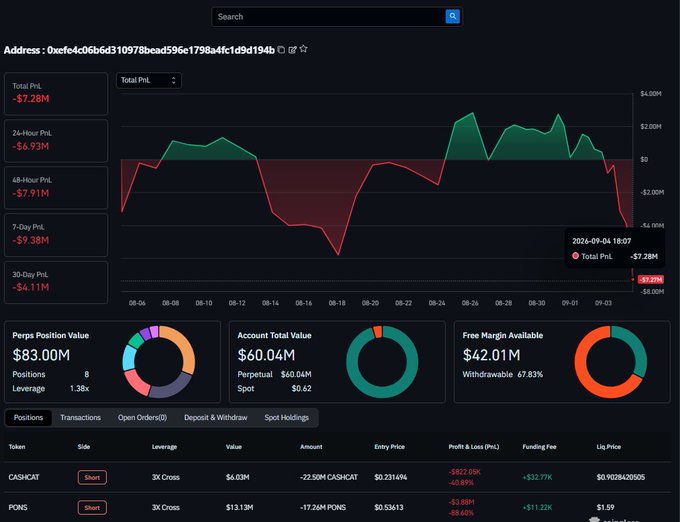Star this address as favorite

pos(304,49)
